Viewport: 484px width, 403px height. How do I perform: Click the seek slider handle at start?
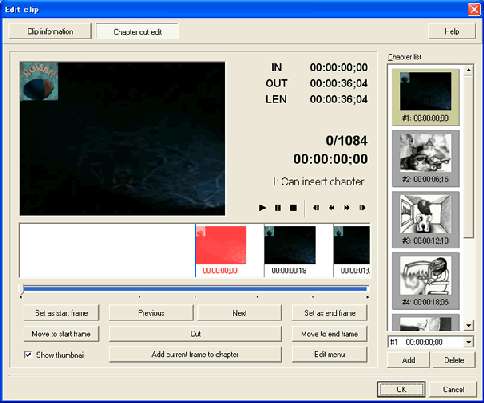(x=22, y=289)
